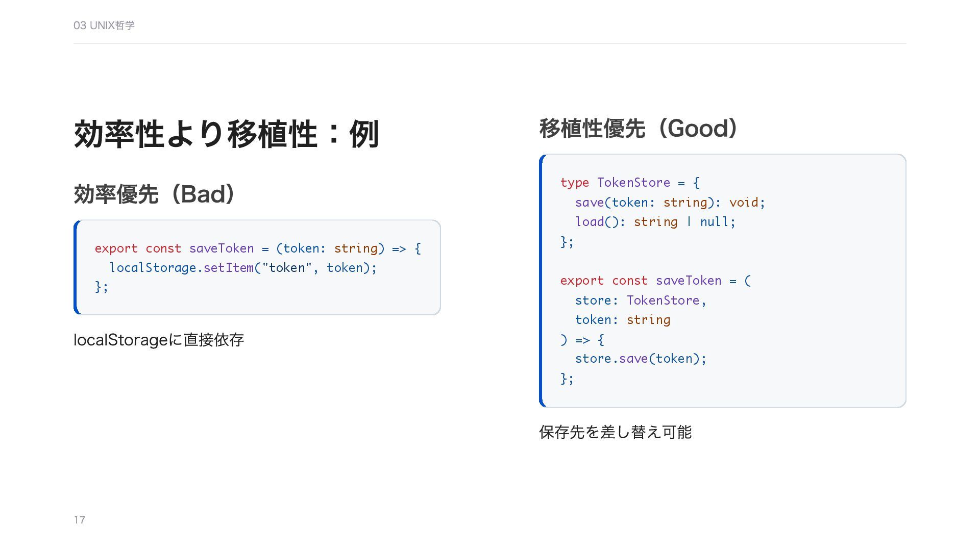Click the slide title 効率性より移植性:例
The image size is (980, 551).
[226, 134]
